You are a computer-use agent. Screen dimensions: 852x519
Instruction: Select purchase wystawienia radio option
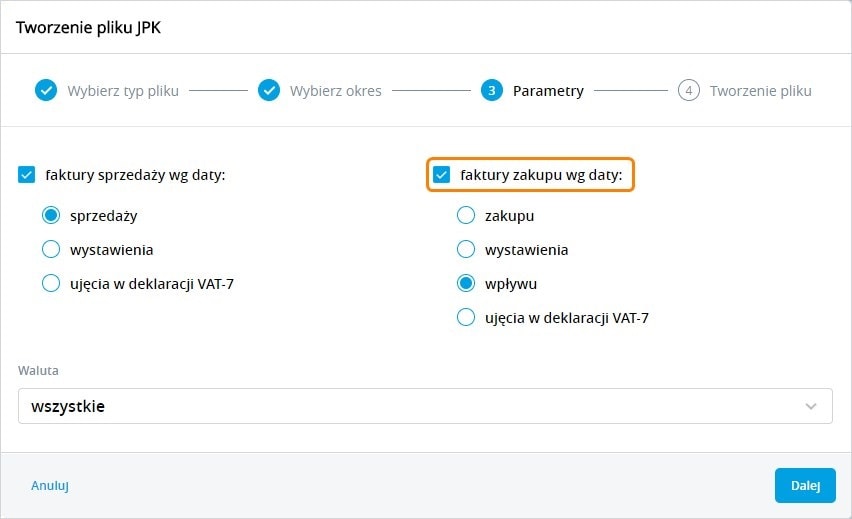[x=466, y=249]
